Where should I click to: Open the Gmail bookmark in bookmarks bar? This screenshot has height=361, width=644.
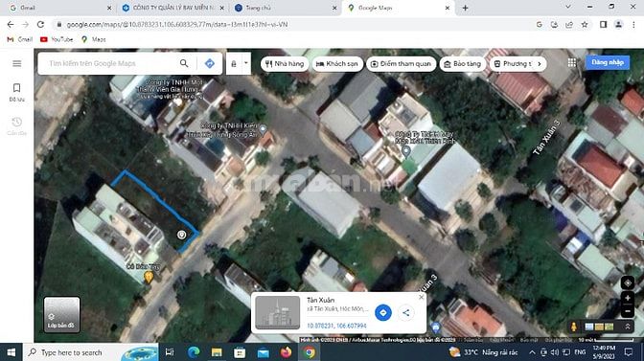point(20,39)
